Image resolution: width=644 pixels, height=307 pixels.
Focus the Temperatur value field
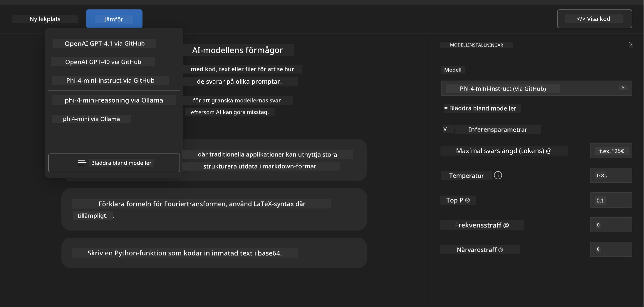coord(611,176)
